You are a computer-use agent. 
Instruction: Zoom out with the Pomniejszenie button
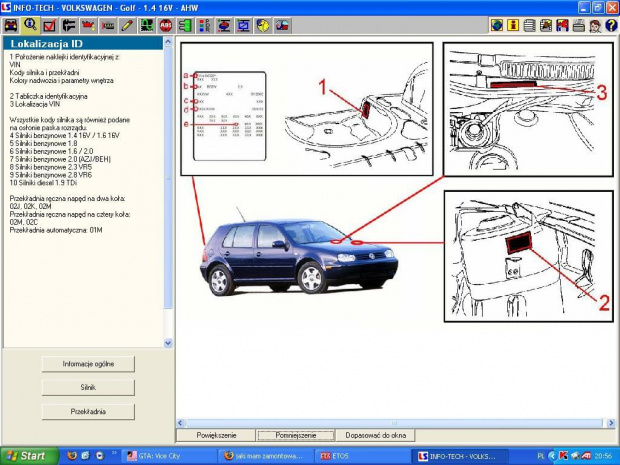(x=295, y=435)
